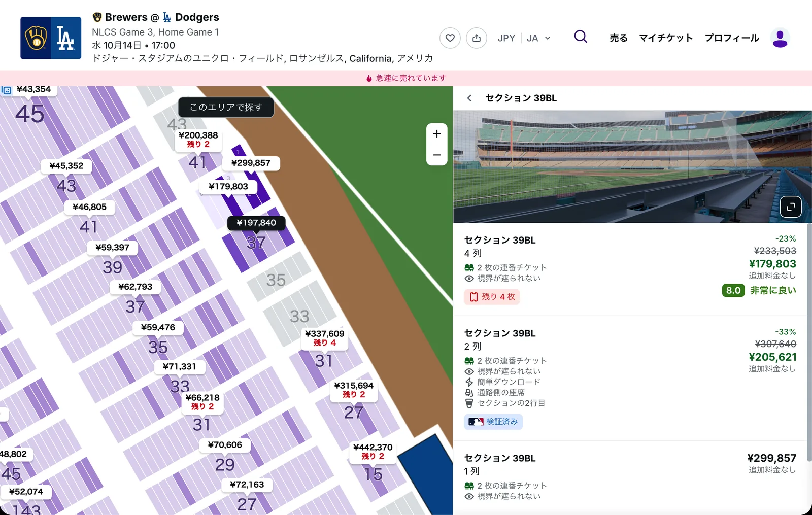This screenshot has width=812, height=515.
Task: Select the ¥72,163 price marker
Action: [247, 485]
